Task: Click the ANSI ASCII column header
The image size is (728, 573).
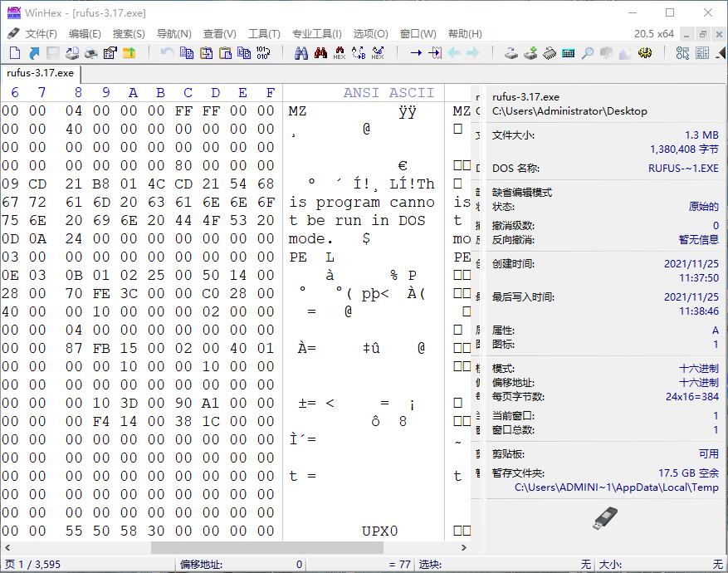Action: coord(388,93)
